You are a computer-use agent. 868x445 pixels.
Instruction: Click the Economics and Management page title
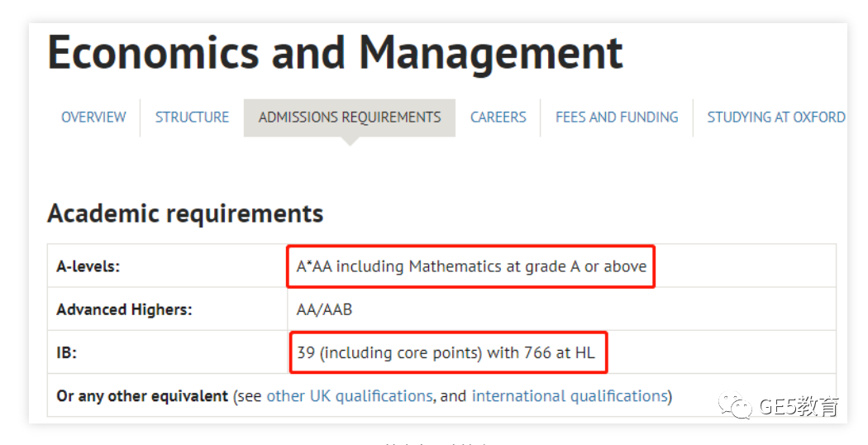pos(336,54)
